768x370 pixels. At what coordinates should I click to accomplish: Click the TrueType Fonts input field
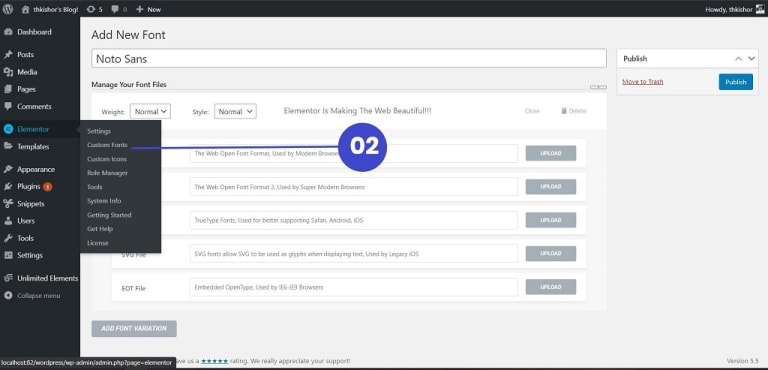[354, 220]
